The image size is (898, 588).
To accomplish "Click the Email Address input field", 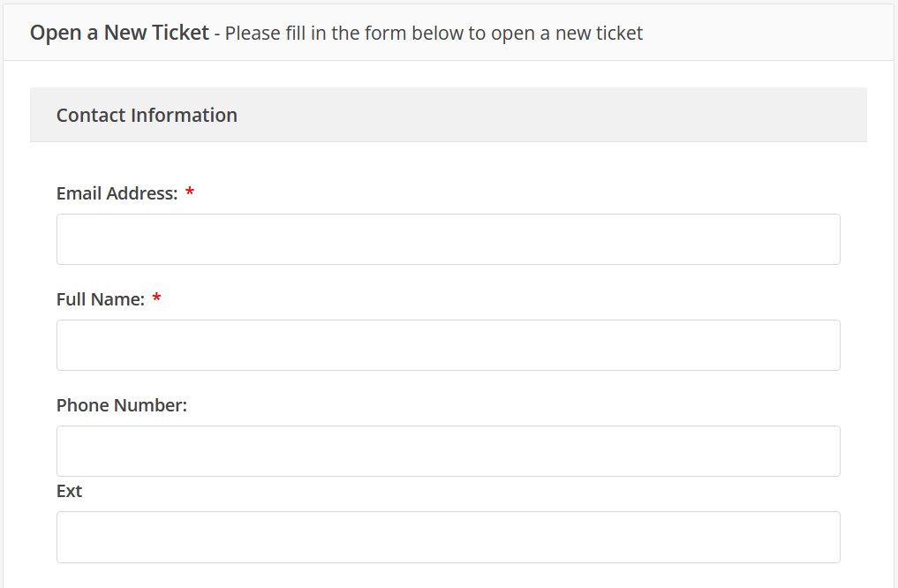I will tap(448, 239).
